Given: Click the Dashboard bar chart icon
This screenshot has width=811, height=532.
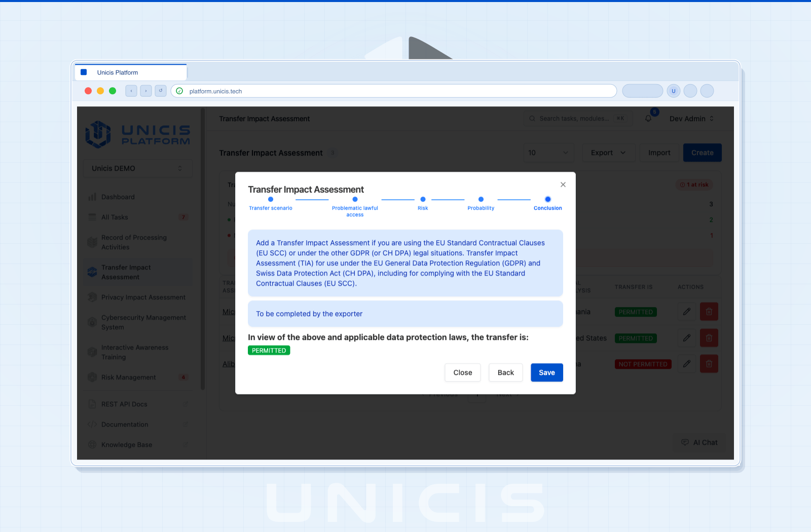Looking at the screenshot, I should [x=92, y=197].
